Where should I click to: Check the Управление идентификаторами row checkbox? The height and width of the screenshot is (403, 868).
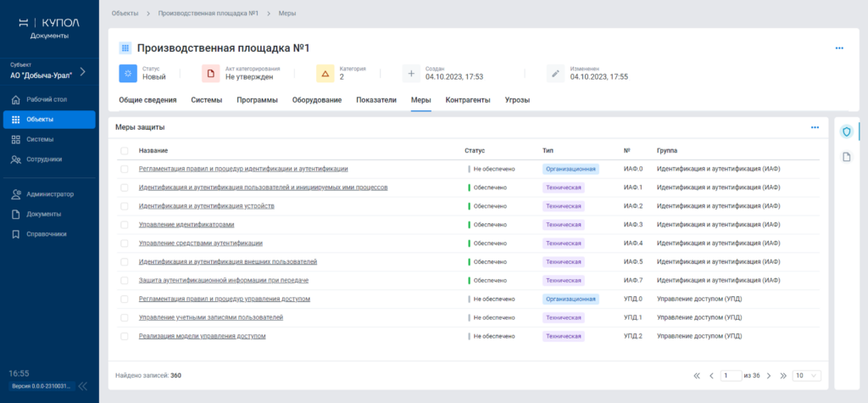point(125,225)
